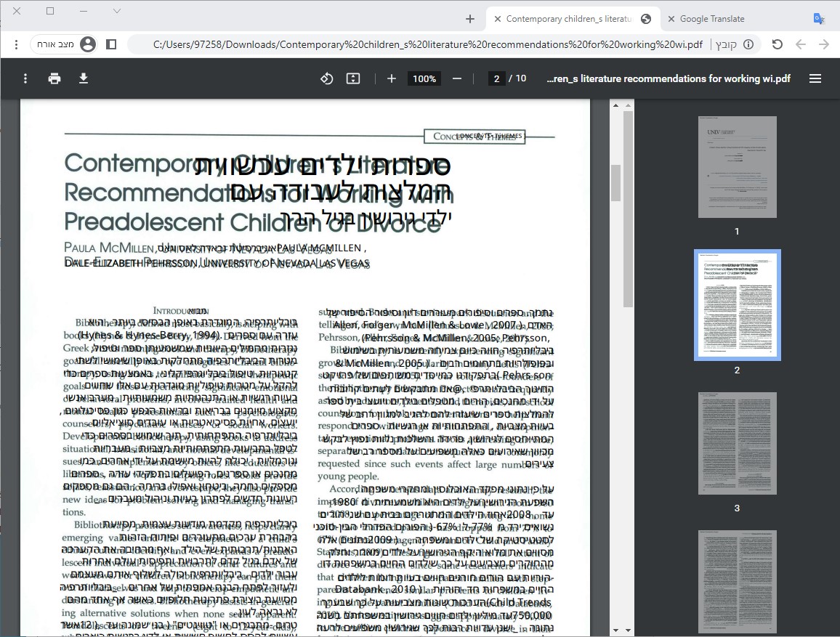Open a new browser tab
840x637 pixels.
[x=470, y=19]
